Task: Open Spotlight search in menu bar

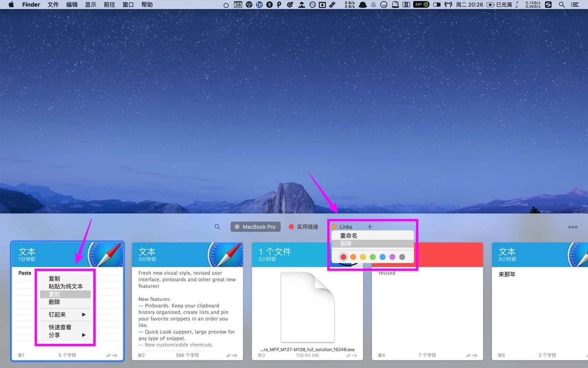Action: click(x=561, y=5)
